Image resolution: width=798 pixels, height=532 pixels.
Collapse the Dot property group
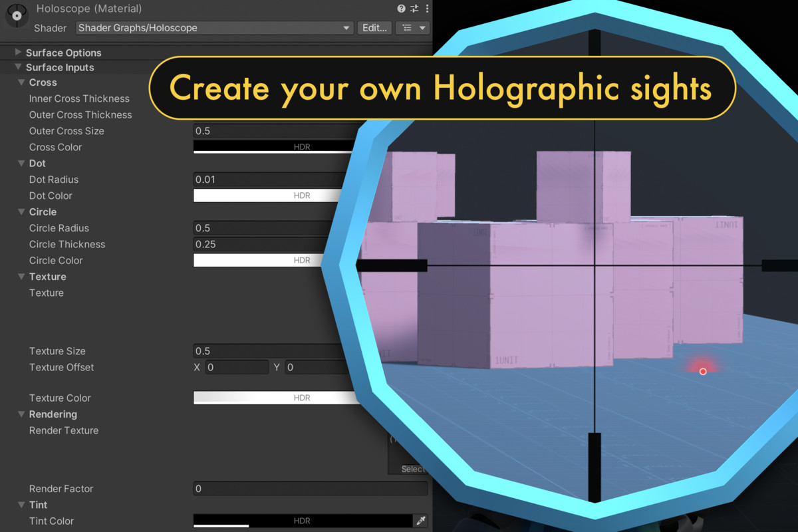coord(21,164)
